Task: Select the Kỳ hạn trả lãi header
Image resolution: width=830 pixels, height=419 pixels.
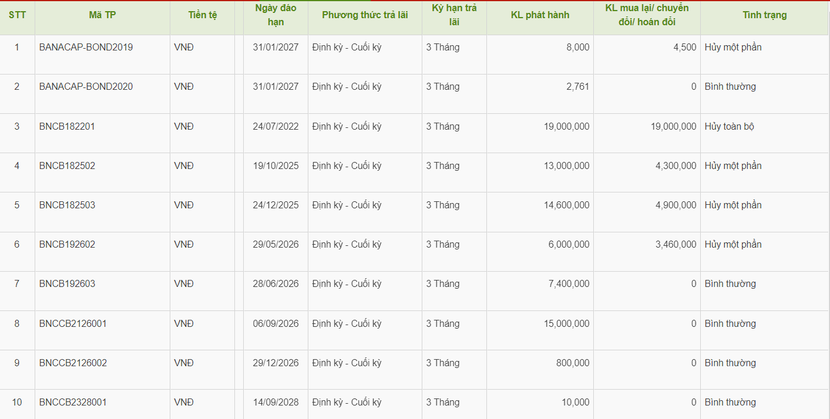Action: click(454, 15)
